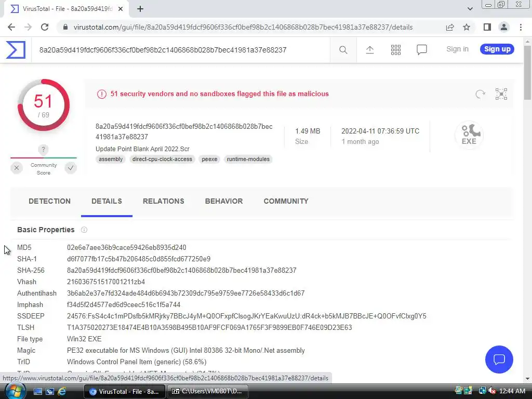This screenshot has width=532, height=399.
Task: Open a new browser tab
Action: 140,9
